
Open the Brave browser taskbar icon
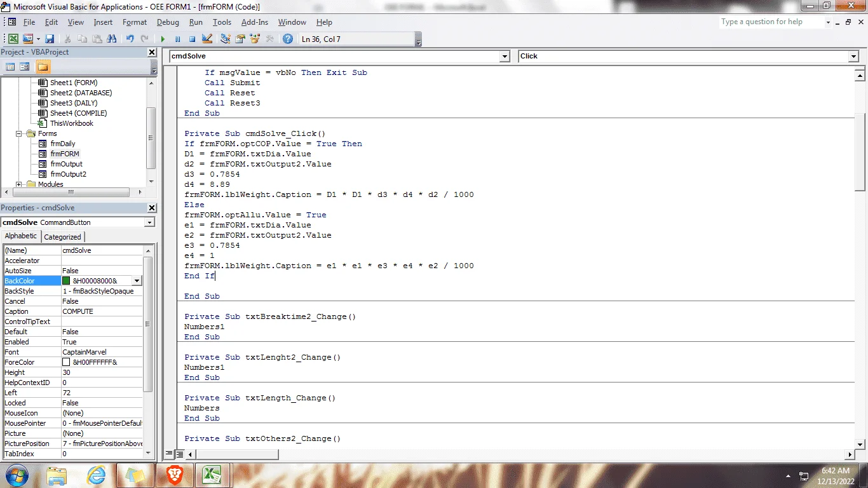click(174, 475)
